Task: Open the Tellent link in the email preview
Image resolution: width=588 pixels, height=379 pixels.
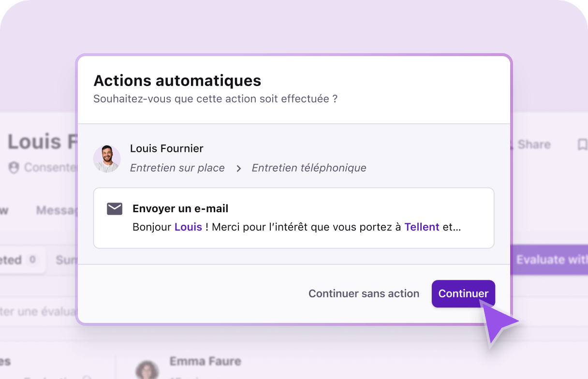Action: point(422,227)
